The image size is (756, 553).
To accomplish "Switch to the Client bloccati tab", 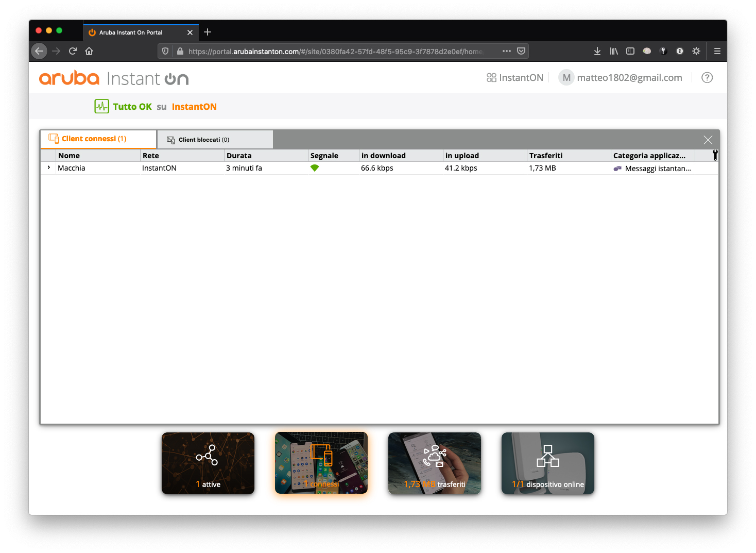I will pyautogui.click(x=215, y=140).
